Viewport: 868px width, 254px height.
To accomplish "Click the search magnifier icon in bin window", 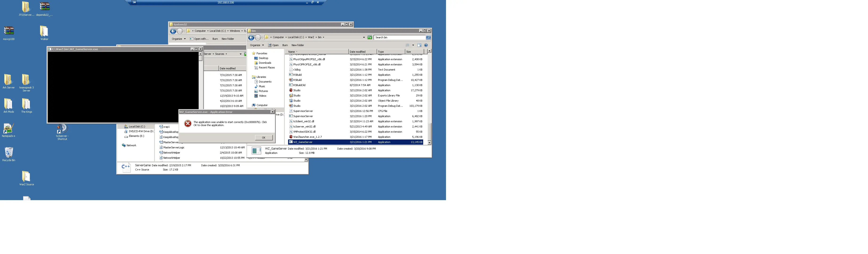I will coord(428,37).
